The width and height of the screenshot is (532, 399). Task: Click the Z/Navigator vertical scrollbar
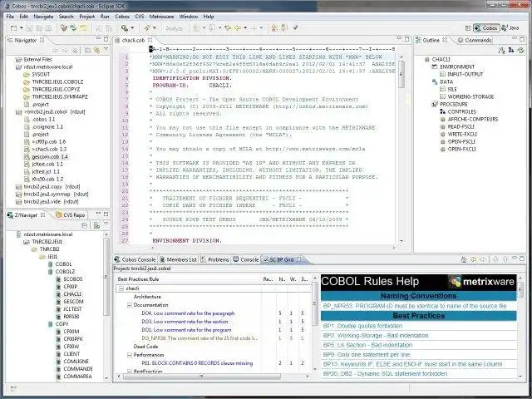pos(106,277)
